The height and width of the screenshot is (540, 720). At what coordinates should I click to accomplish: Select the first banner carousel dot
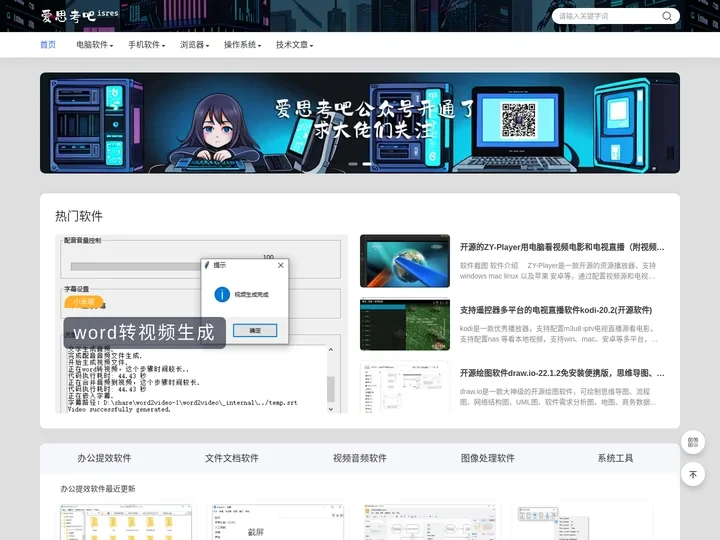pos(353,164)
